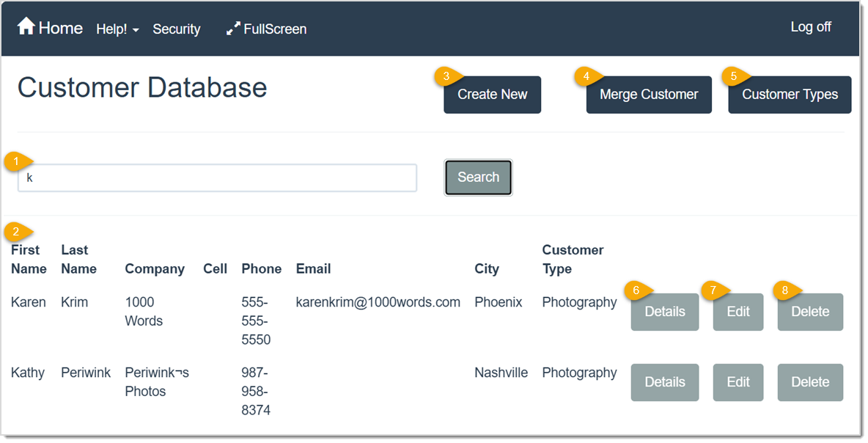
Task: Edit Kathy Periwink's record
Action: point(738,382)
